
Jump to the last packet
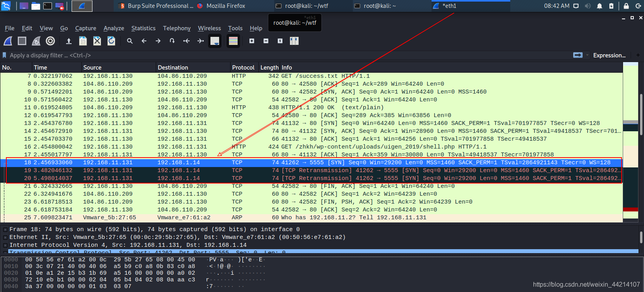point(201,41)
